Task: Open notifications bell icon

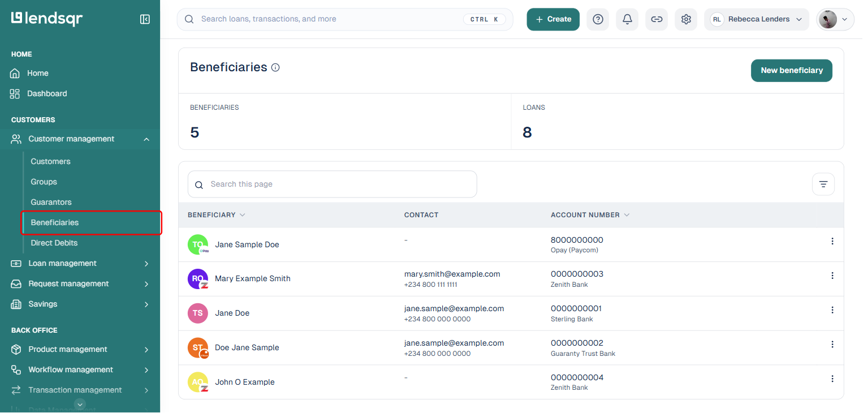Action: pos(627,19)
